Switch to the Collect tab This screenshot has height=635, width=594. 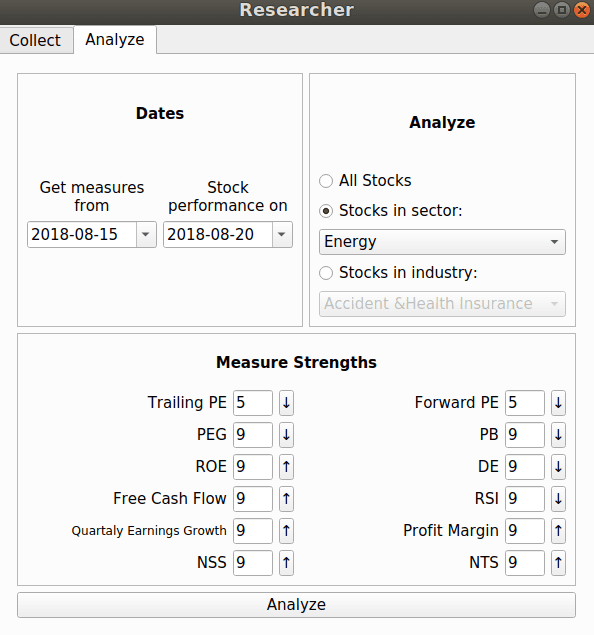pyautogui.click(x=36, y=40)
